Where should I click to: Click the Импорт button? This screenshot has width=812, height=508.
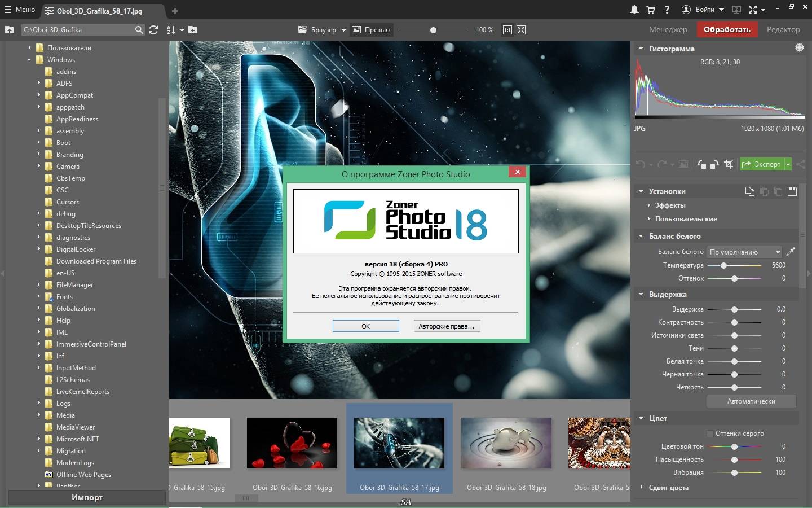point(87,497)
